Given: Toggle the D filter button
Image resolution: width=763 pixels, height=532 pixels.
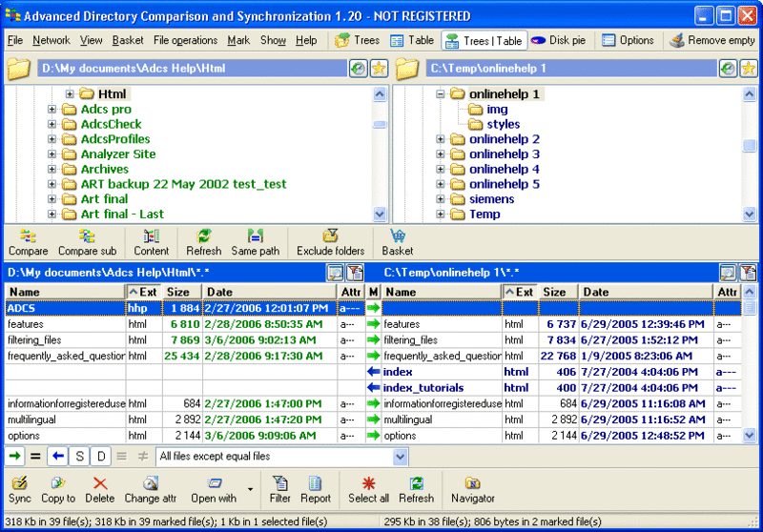Looking at the screenshot, I should pyautogui.click(x=101, y=456).
